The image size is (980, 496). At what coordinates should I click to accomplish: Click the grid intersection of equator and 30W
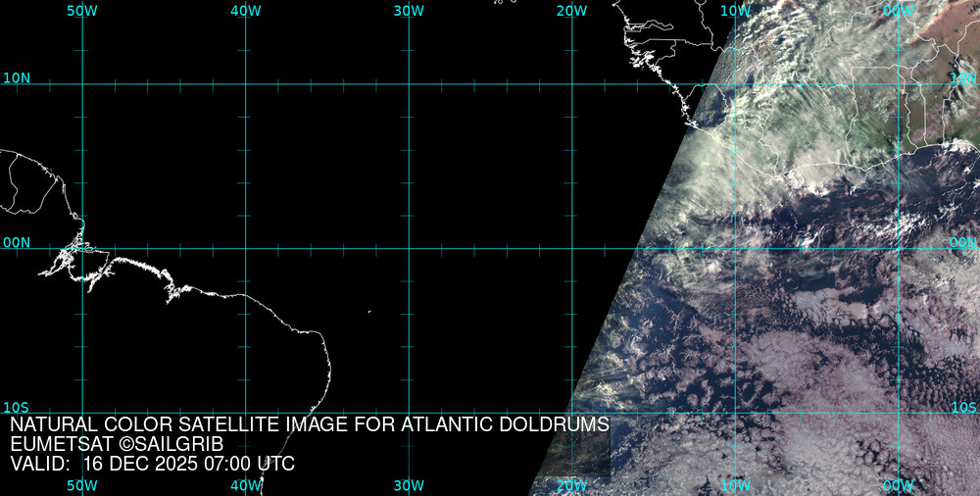[x=408, y=248]
